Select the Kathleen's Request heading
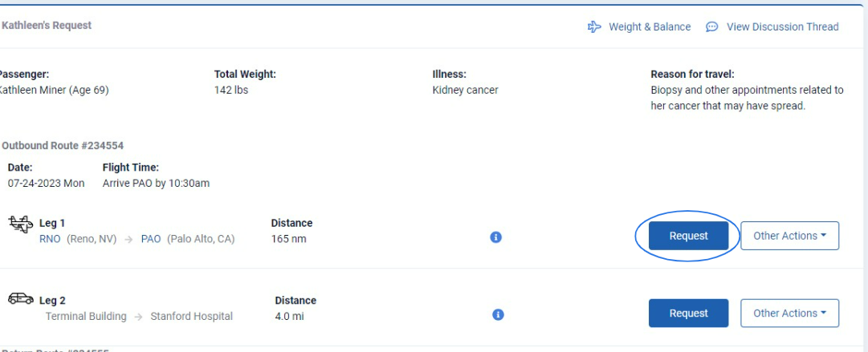The height and width of the screenshot is (352, 868). (47, 26)
